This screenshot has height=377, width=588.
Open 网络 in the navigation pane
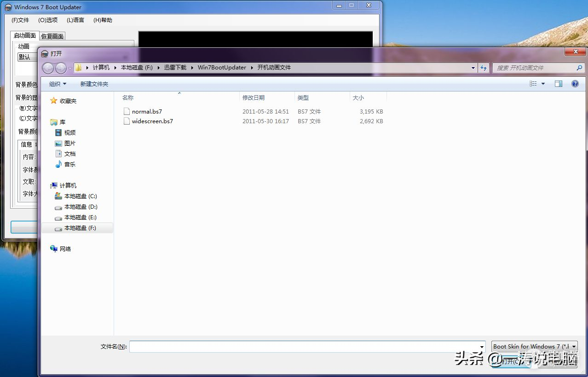65,249
